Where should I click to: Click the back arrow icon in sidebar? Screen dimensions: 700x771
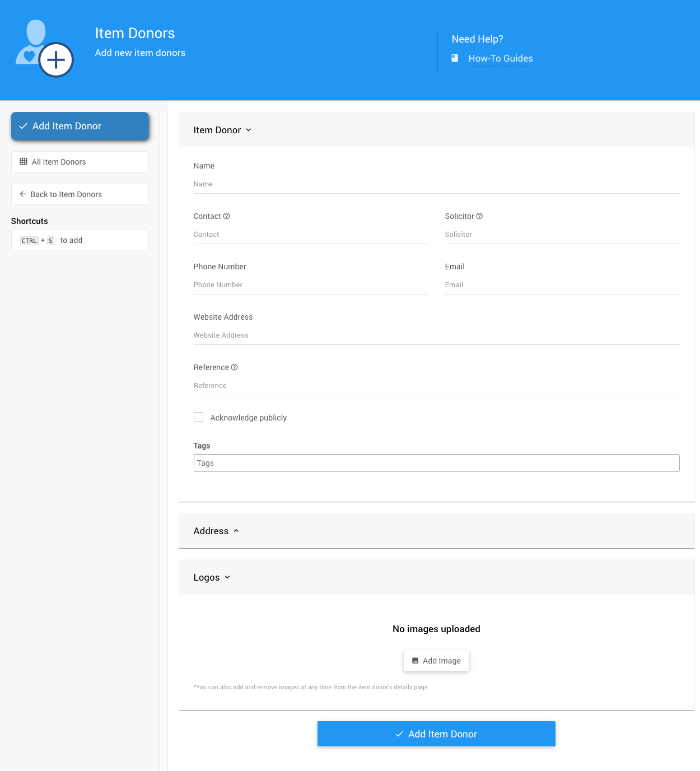[23, 194]
